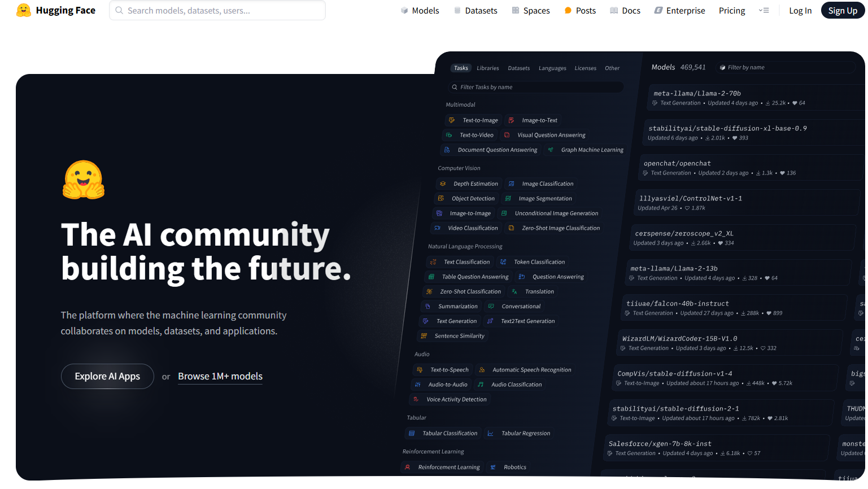The width and height of the screenshot is (868, 489).
Task: Click the Filter Tasks by name search icon
Action: (x=455, y=88)
